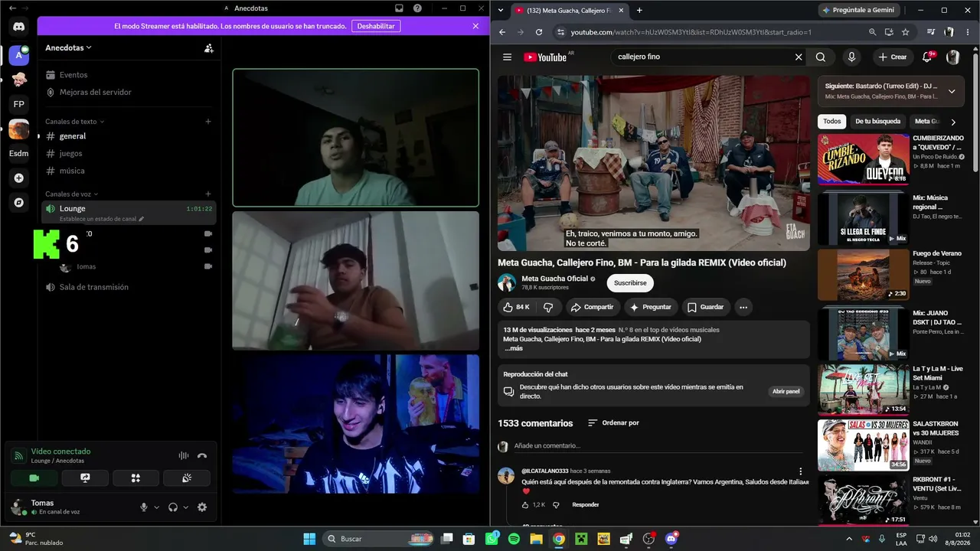Collapse the Canales de voz category
This screenshot has height=551, width=980.
pos(72,194)
